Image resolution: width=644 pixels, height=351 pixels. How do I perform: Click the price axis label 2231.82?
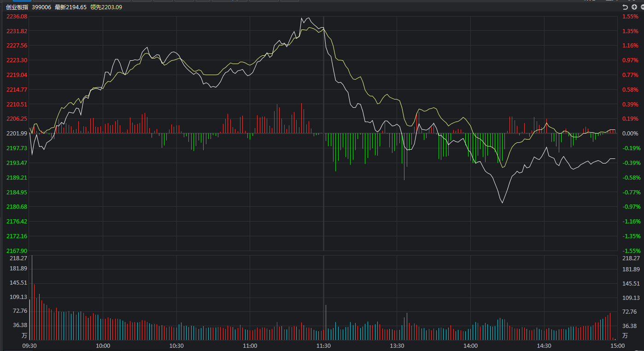17,31
